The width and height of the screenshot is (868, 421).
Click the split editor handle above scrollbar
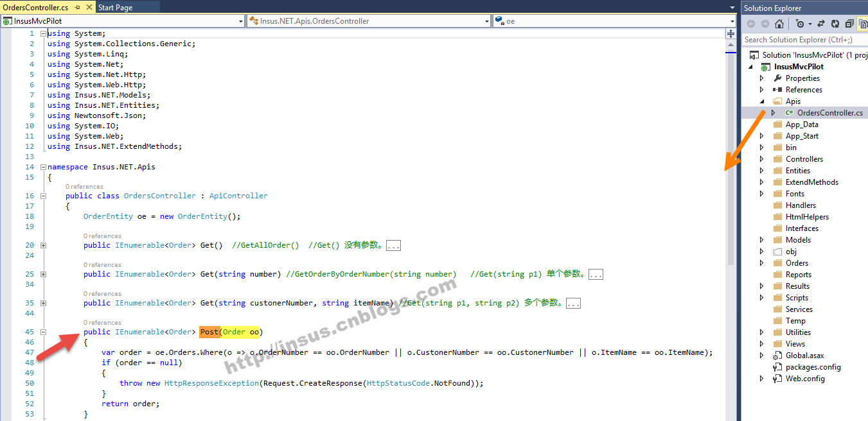pos(731,33)
